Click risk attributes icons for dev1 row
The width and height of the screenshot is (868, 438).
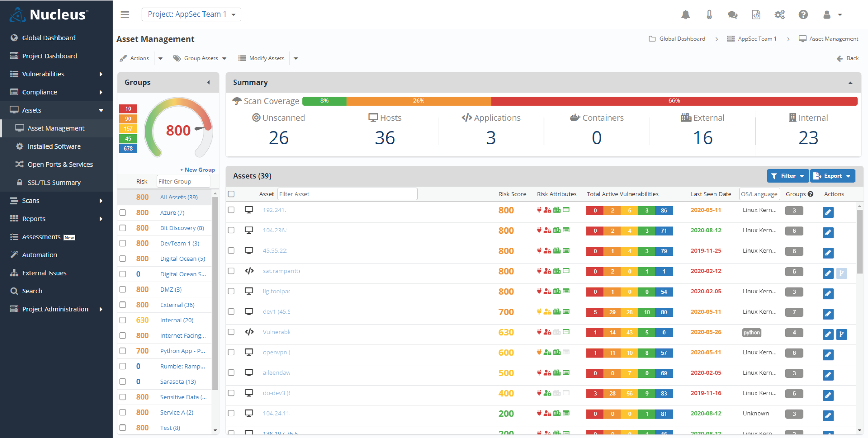coord(553,312)
